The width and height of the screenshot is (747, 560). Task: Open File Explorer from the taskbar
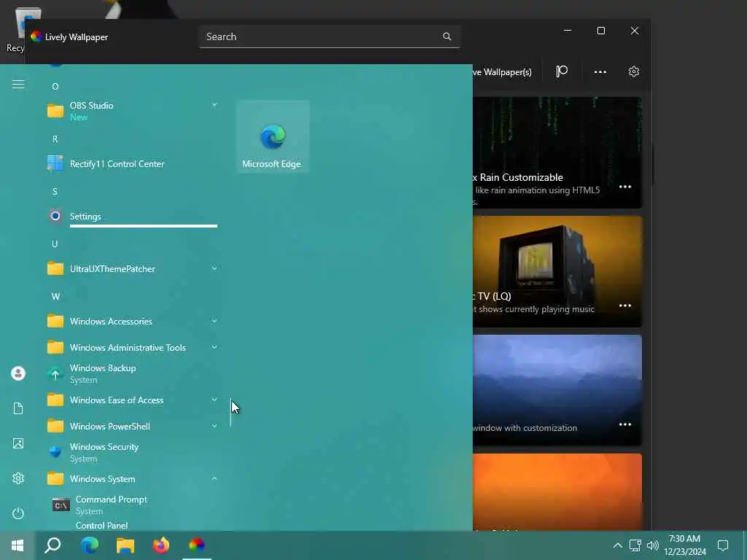click(125, 545)
